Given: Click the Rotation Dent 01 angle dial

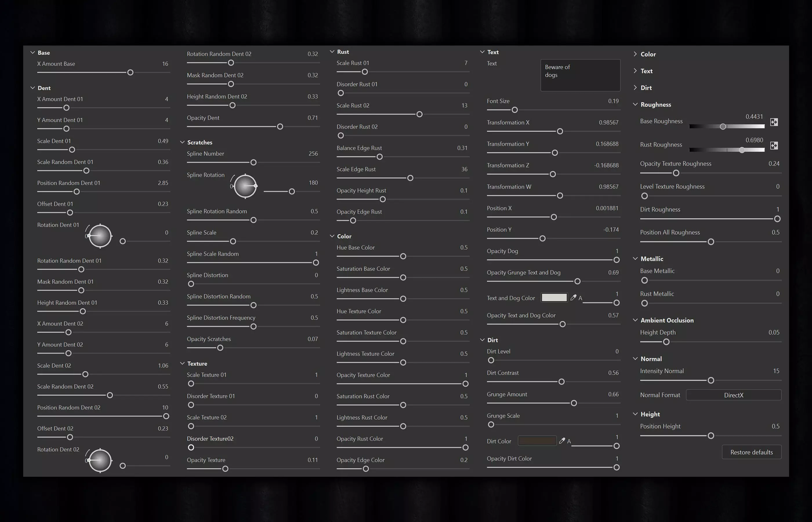Looking at the screenshot, I should tap(100, 236).
